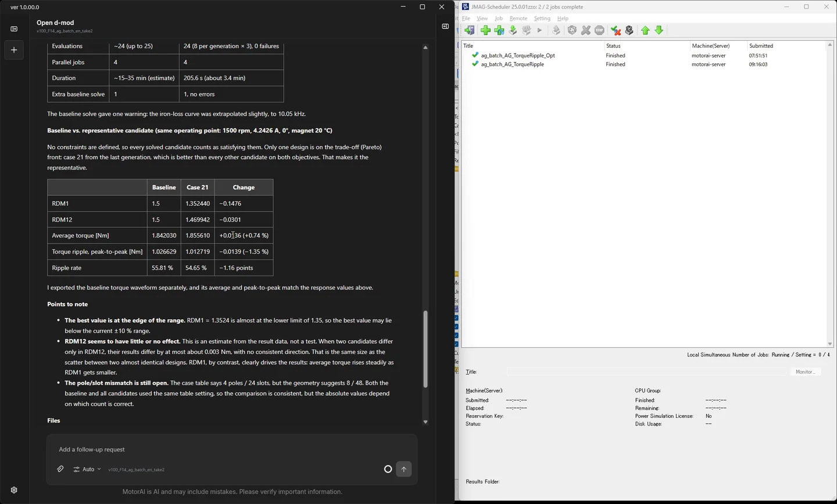Open the File menu in JMAG-Scheduler
Image resolution: width=837 pixels, height=504 pixels.
coord(466,19)
